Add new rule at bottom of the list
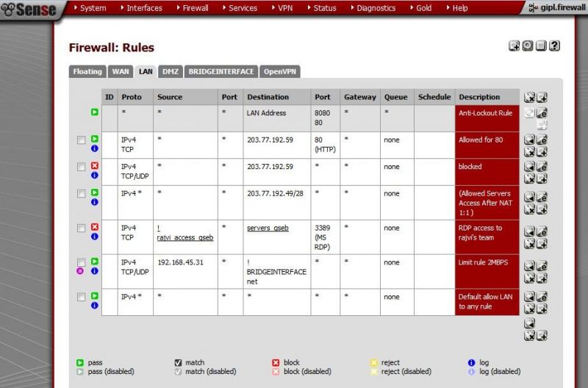This screenshot has height=388, width=588. (x=542, y=336)
